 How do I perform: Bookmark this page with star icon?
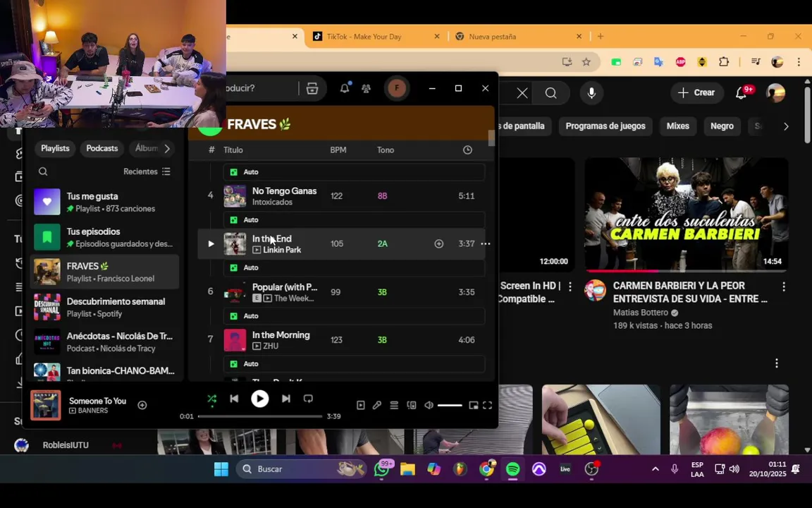pos(586,61)
